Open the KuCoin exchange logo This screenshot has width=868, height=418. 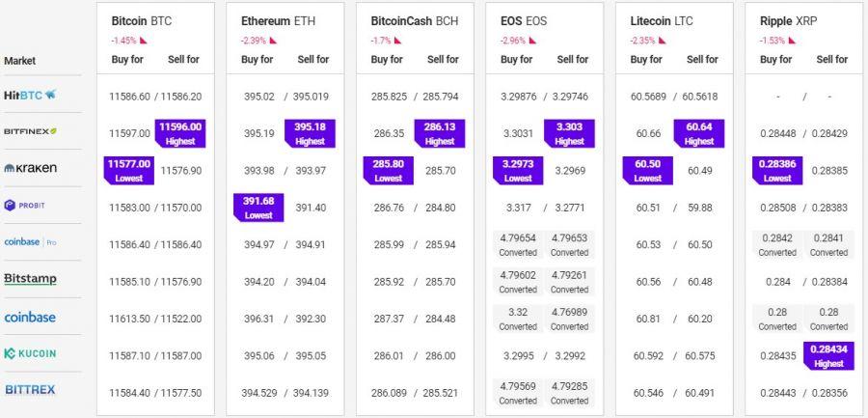(30, 353)
